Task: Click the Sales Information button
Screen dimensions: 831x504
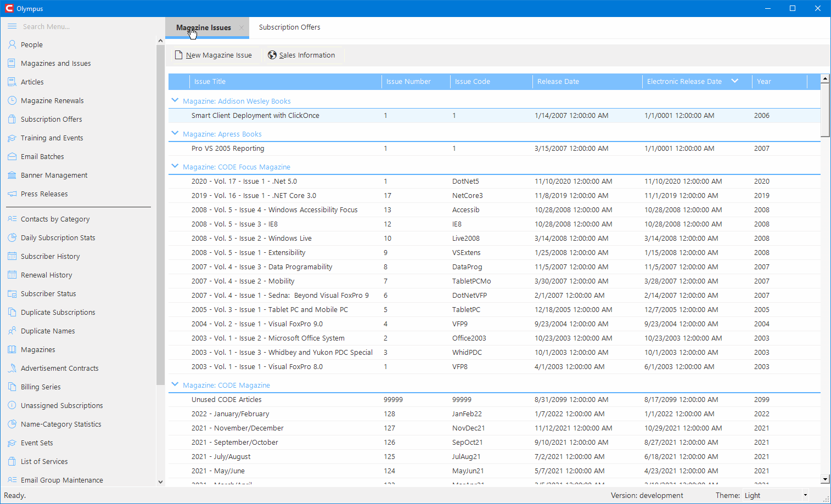Action: tap(301, 55)
